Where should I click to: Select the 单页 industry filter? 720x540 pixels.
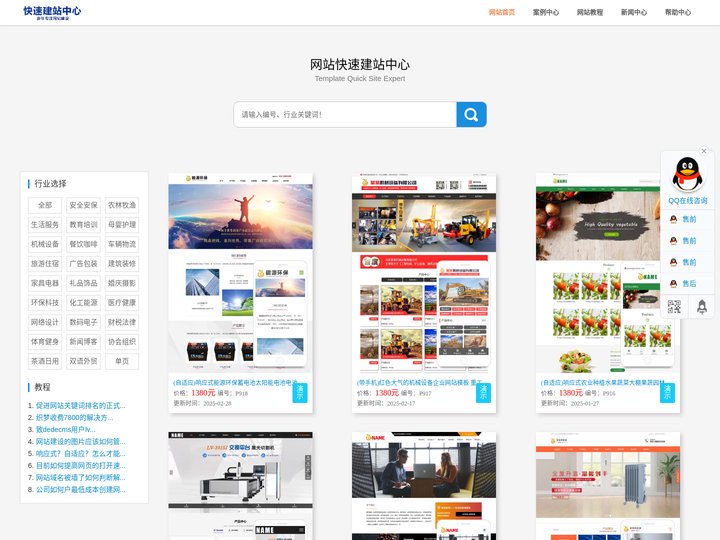[x=122, y=361]
